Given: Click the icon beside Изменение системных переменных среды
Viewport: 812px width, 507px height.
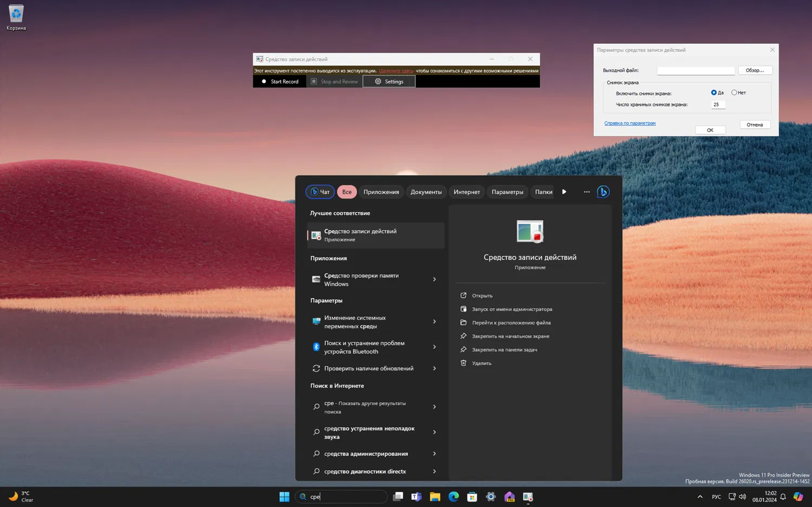Looking at the screenshot, I should pos(316,321).
